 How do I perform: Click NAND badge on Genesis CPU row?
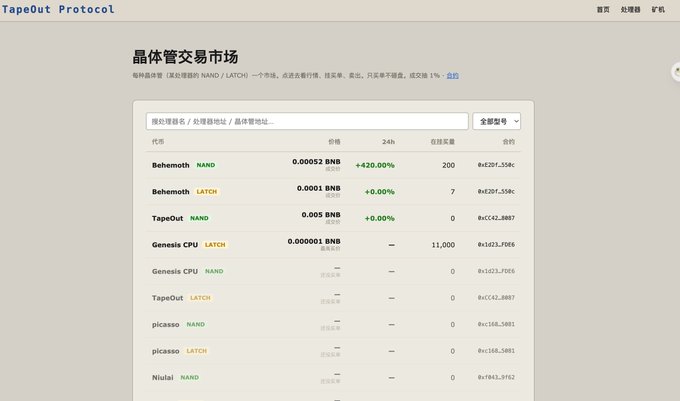(x=214, y=271)
